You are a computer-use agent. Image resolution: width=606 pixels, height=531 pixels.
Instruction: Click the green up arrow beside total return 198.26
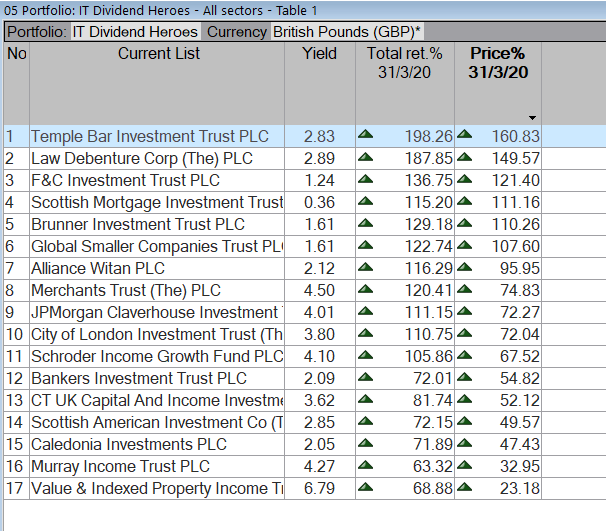pyautogui.click(x=366, y=136)
